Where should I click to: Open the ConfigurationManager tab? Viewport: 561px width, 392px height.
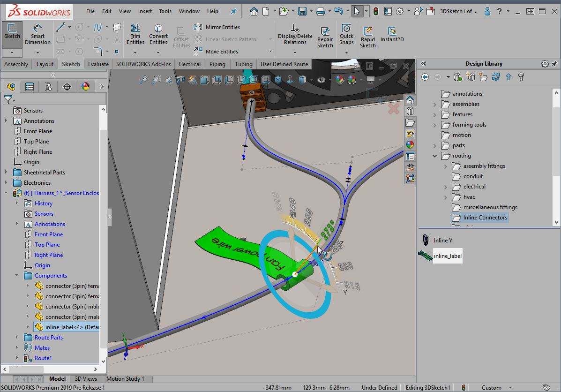tap(48, 87)
